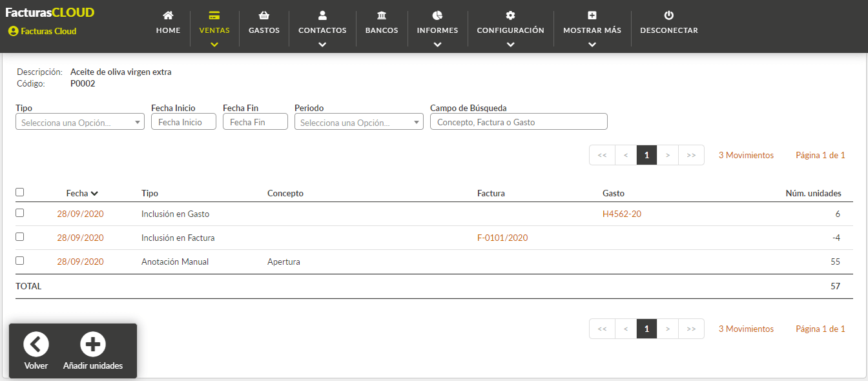Click the Fecha Fin date field
Viewport: 868px width, 381px height.
pyautogui.click(x=255, y=122)
